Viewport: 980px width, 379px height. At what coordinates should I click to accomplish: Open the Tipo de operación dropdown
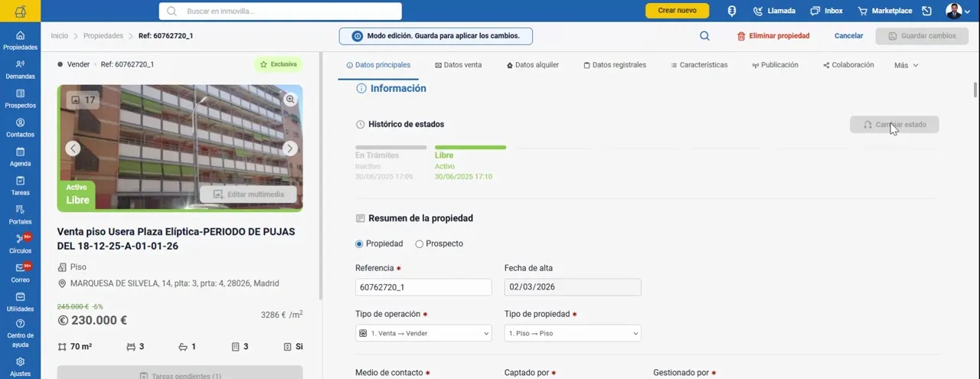[x=423, y=333]
